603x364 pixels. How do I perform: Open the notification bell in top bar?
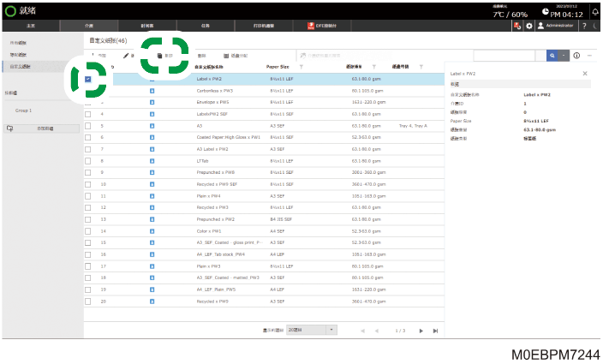click(595, 12)
